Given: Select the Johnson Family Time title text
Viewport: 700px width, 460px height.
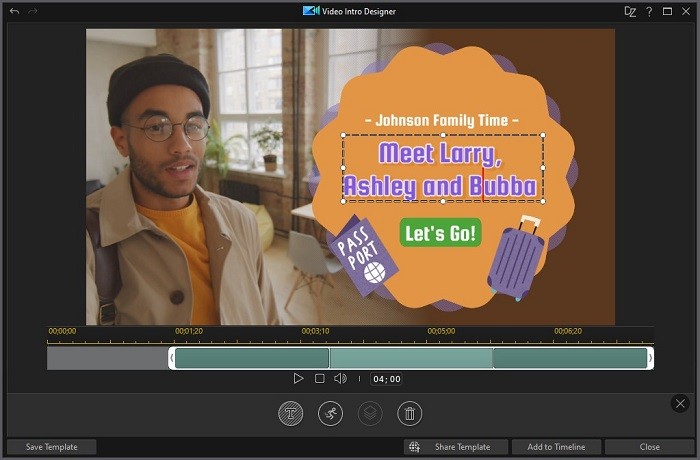Looking at the screenshot, I should coord(442,120).
